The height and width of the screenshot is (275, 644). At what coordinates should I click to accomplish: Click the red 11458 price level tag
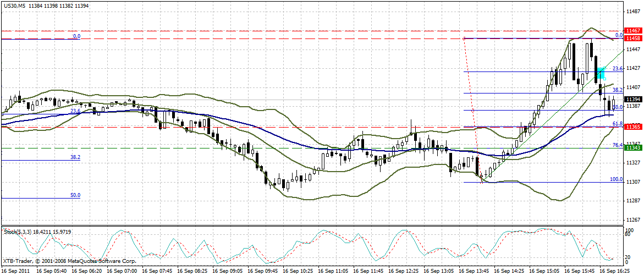pos(633,38)
